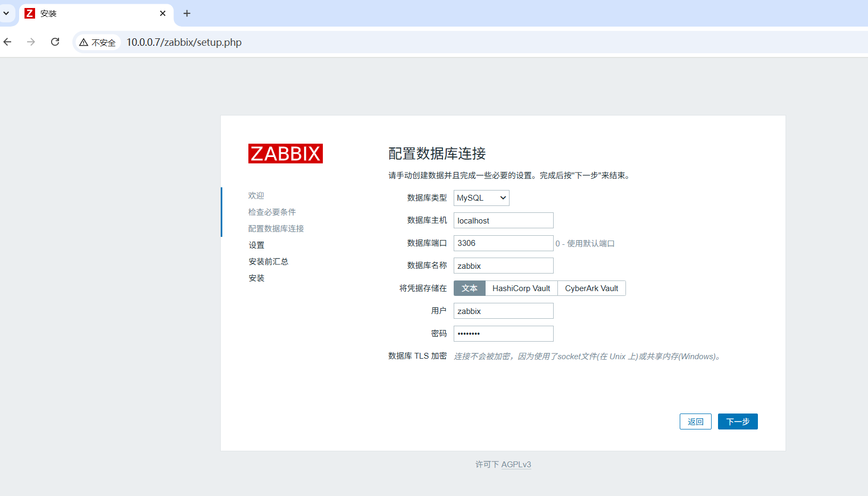Click the 设置 step in sidebar
868x496 pixels.
pyautogui.click(x=256, y=245)
